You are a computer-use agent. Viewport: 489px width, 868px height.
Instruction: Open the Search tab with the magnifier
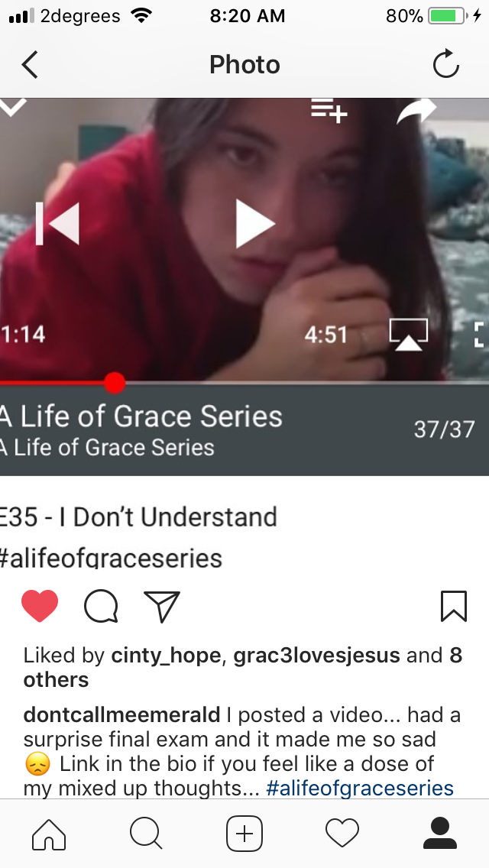click(146, 833)
